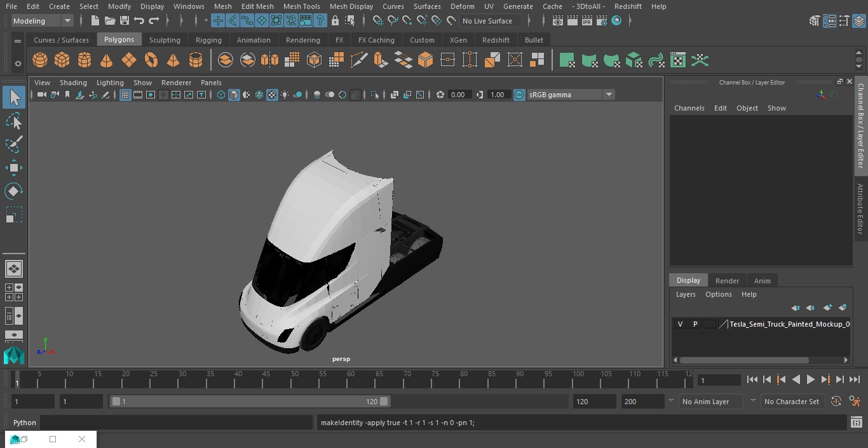The height and width of the screenshot is (448, 868).
Task: Create a polygon torus from the shelf
Action: [151, 60]
